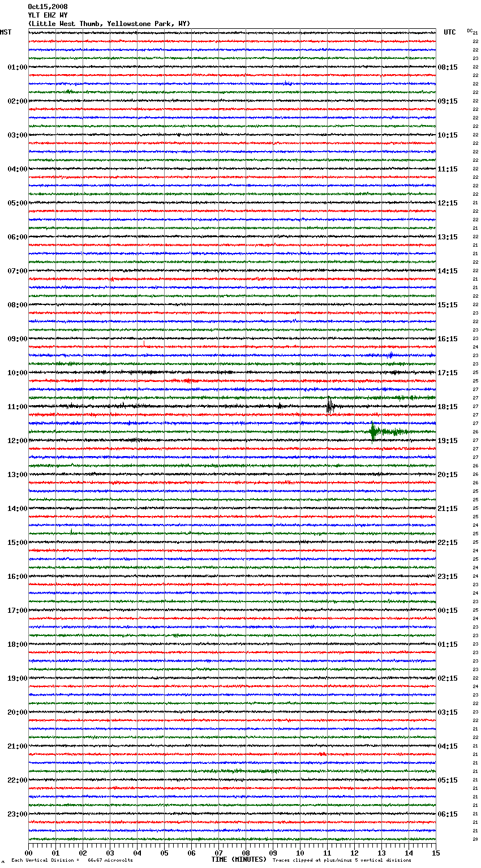Click the 02:15 UTC time label
The width and height of the screenshot is (481, 868).
point(448,678)
